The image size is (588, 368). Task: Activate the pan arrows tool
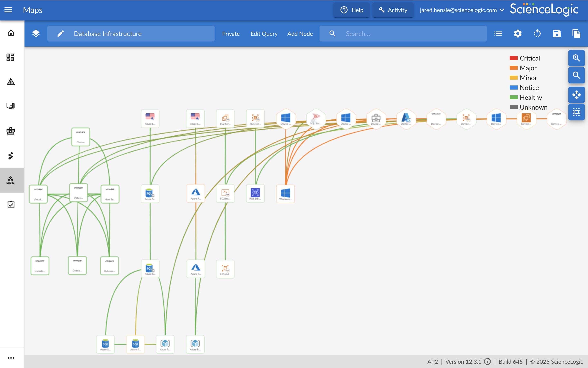pyautogui.click(x=576, y=95)
